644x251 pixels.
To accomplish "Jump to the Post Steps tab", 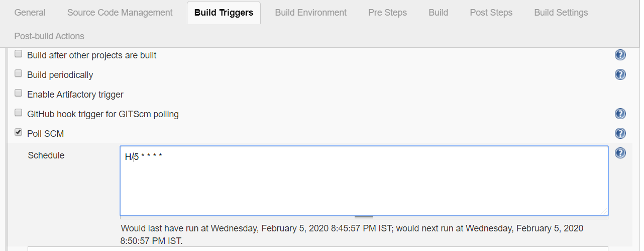I will click(491, 13).
